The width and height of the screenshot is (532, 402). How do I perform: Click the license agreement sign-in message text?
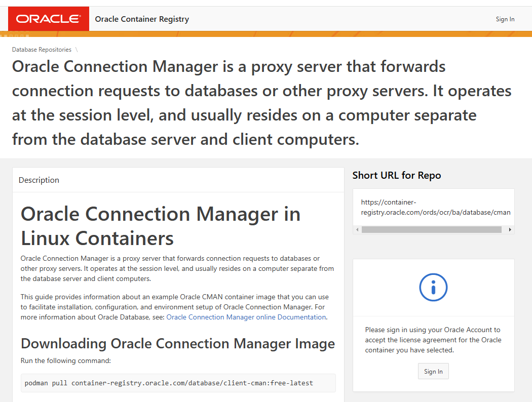(x=433, y=340)
